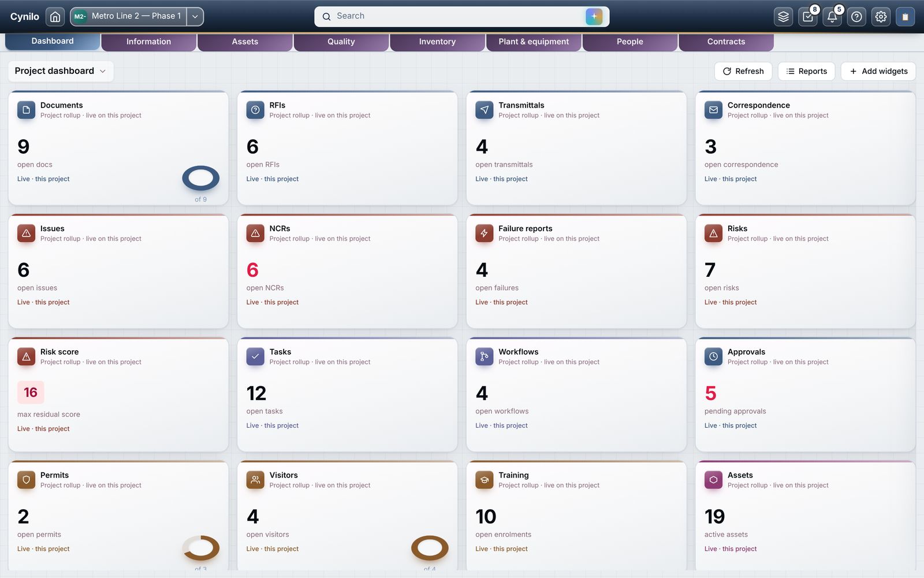The width and height of the screenshot is (924, 578).
Task: Click the Approvals clock icon
Action: pos(713,357)
